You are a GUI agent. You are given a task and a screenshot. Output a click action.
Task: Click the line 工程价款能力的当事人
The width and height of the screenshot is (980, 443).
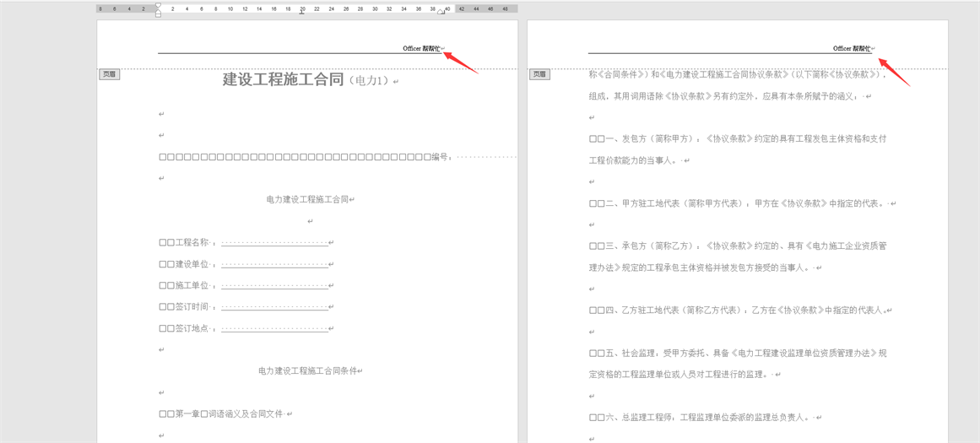coord(636,160)
